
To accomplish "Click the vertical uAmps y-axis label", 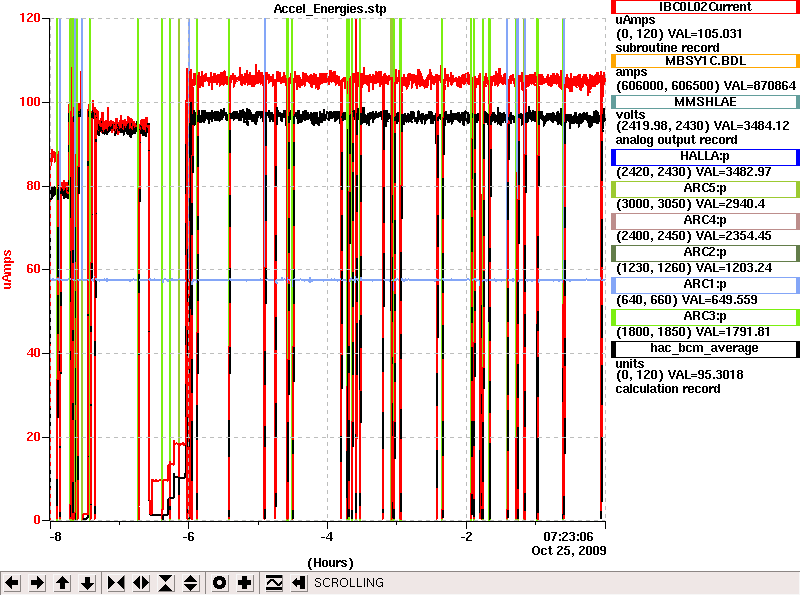I will click(x=7, y=269).
